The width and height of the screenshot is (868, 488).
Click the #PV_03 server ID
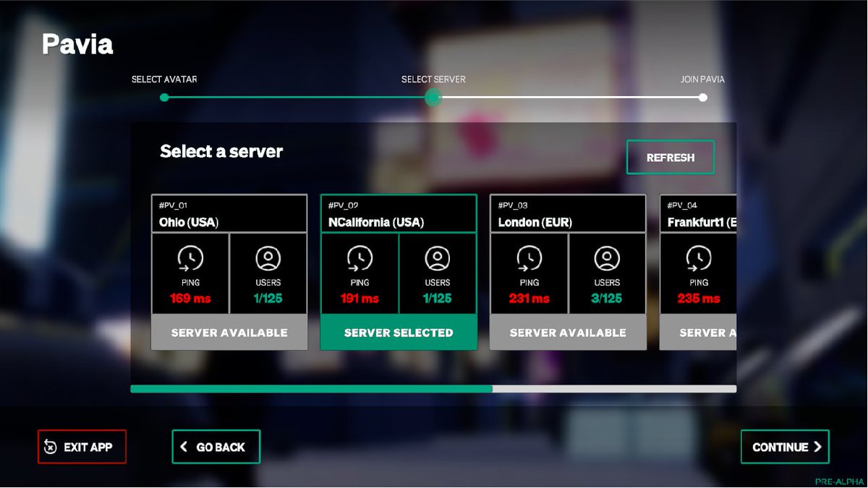[513, 205]
